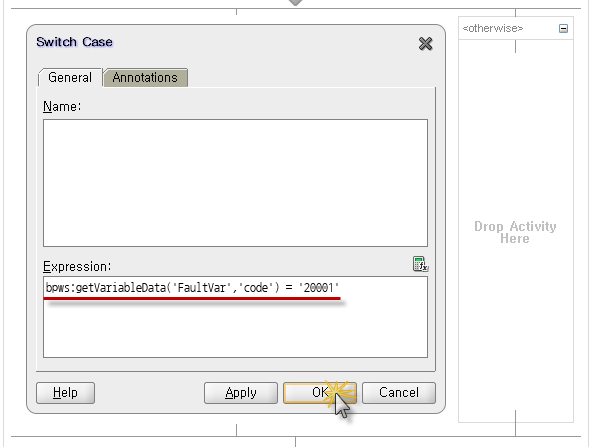Viewport: 592px width, 447px height.
Task: Select the <otherwise> branch label
Action: click(x=493, y=28)
